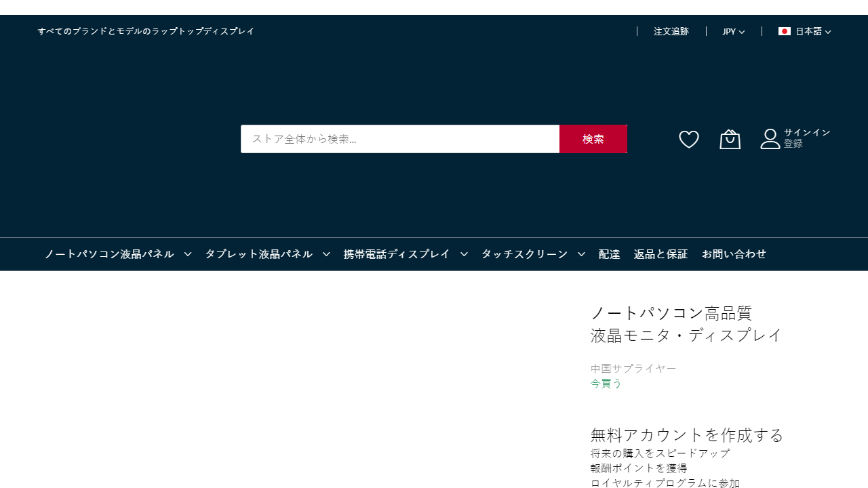Go to the 配達 page
Viewport: 868px width, 488px height.
(x=609, y=254)
